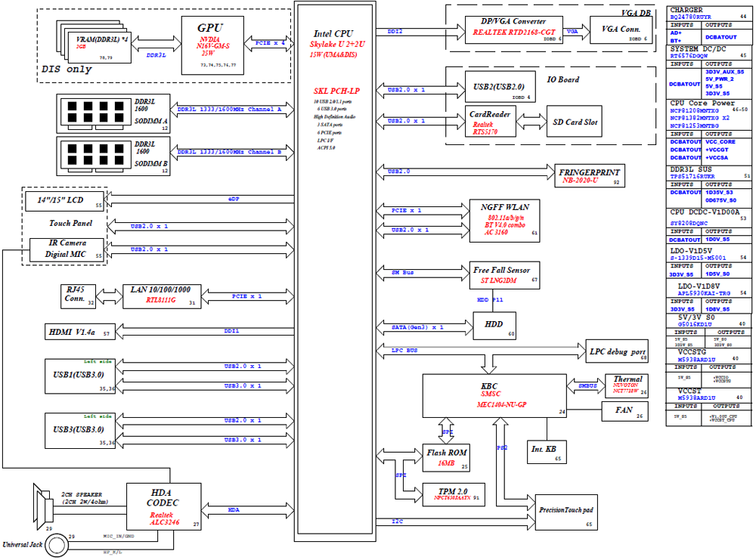Select the Flash ROM 16MB block

click(447, 458)
